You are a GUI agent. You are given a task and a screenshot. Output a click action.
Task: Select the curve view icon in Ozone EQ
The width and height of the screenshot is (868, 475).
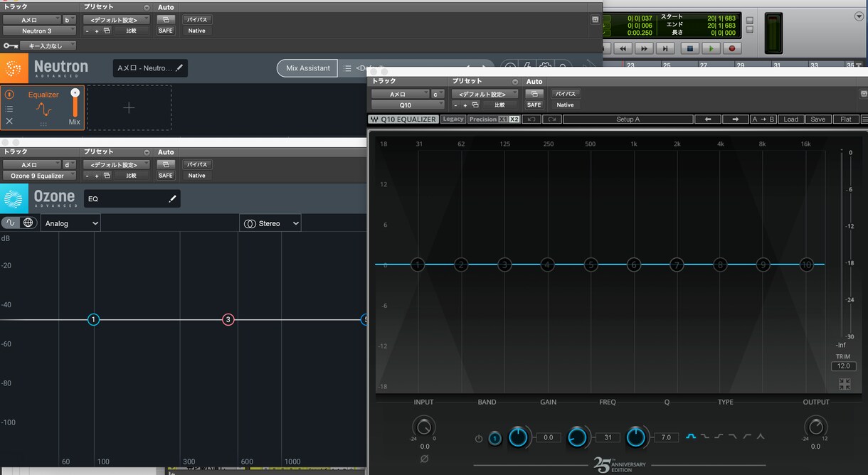11,223
